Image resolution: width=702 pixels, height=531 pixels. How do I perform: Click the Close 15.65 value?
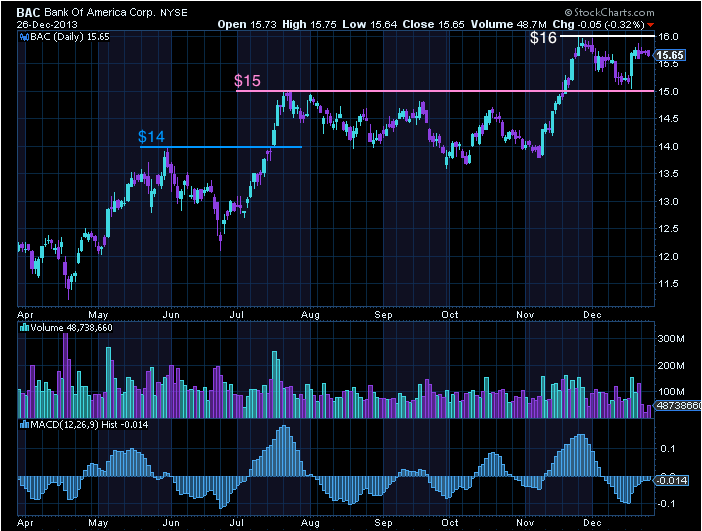[433, 25]
